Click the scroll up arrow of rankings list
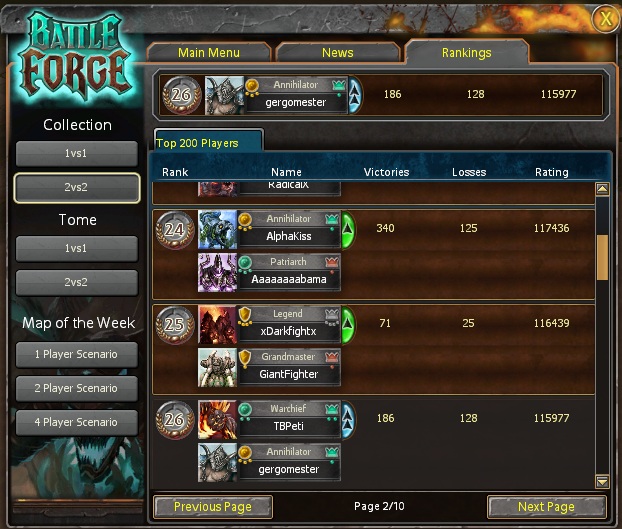Viewport: 622px width, 529px height. click(x=602, y=189)
